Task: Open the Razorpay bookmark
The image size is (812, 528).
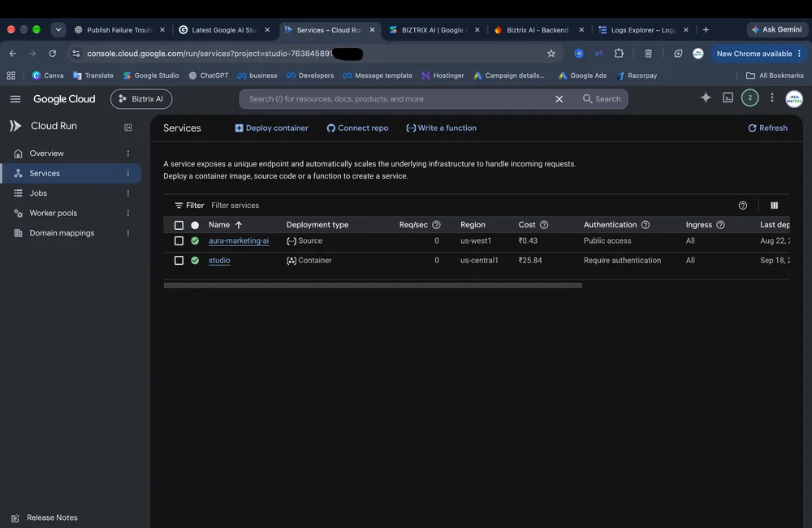Action: (x=637, y=76)
